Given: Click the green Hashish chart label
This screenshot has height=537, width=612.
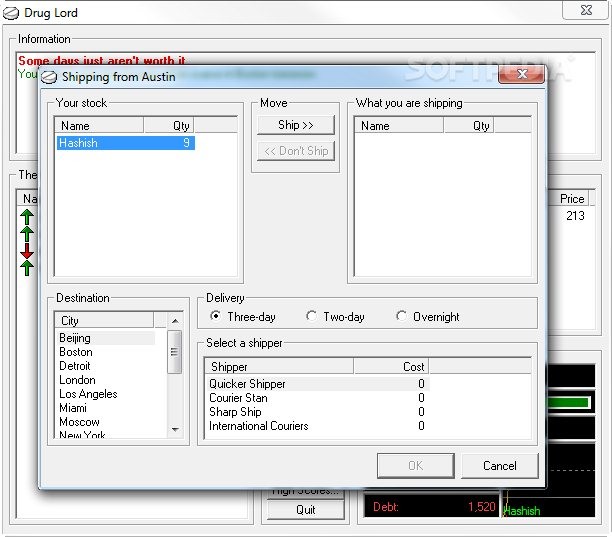Looking at the screenshot, I should (522, 510).
